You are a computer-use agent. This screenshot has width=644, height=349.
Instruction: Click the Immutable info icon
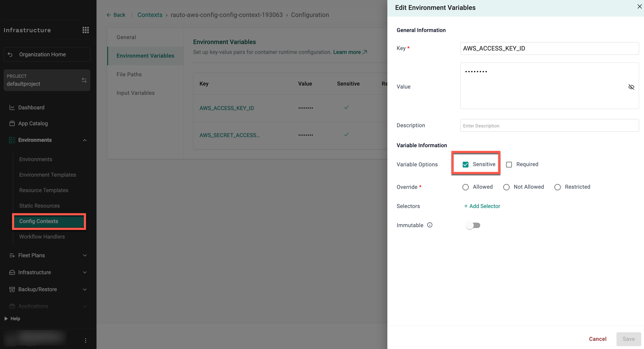(x=429, y=225)
